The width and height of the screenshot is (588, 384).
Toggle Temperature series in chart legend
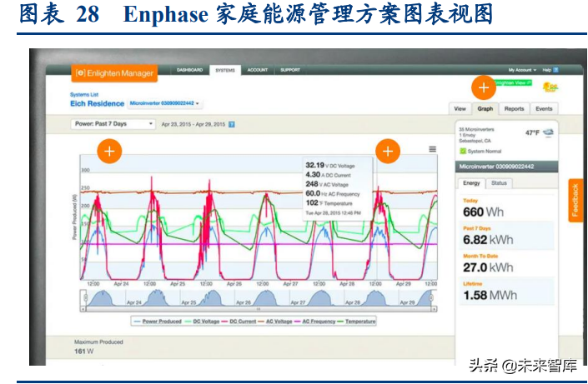click(x=356, y=321)
